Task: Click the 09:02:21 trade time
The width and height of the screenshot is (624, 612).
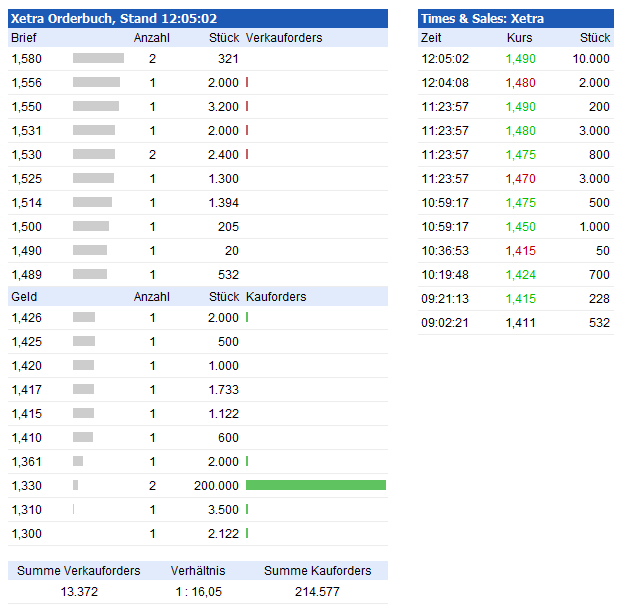Action: (445, 323)
